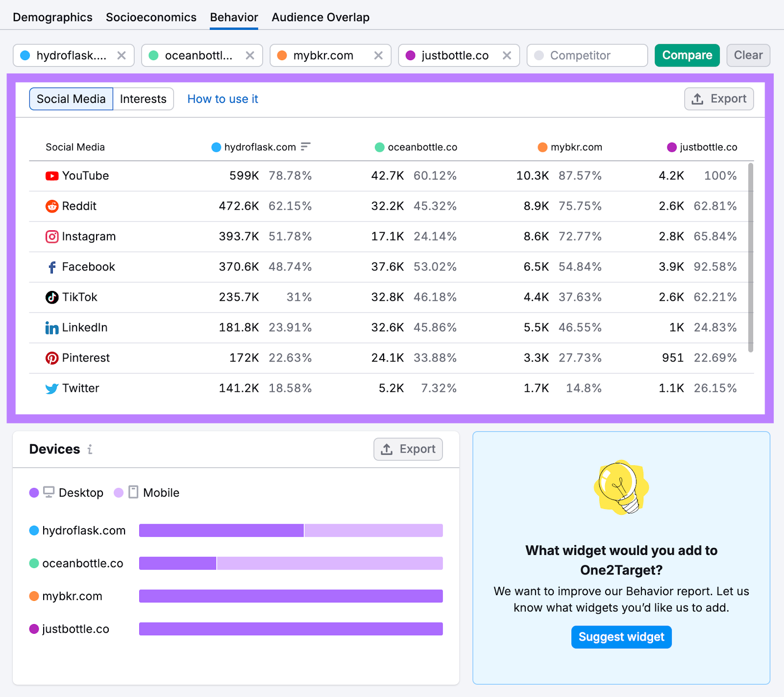Switch to the Audience Overlap tab
This screenshot has width=784, height=697.
click(320, 16)
